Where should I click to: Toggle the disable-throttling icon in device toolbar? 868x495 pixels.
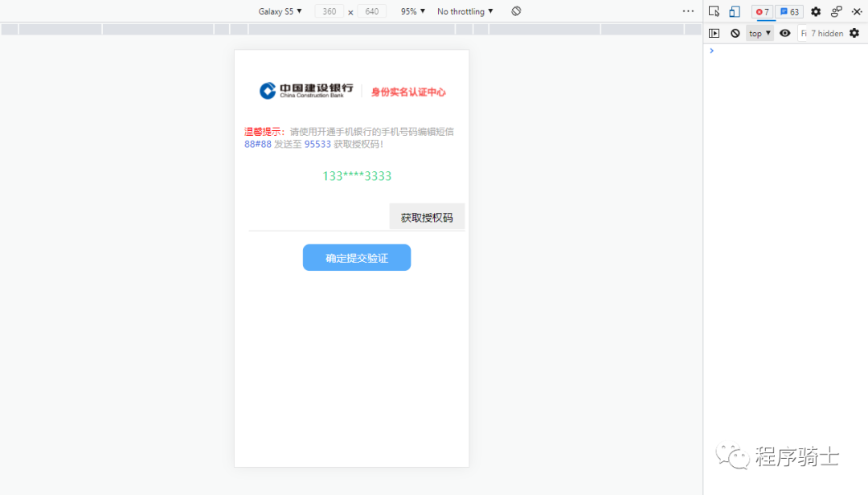pyautogui.click(x=516, y=11)
